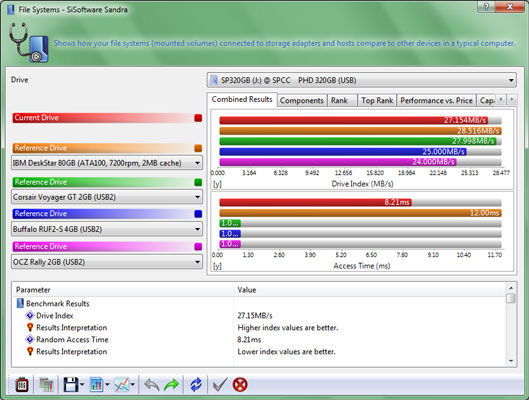
Task: Open the bar chart icon's dropdown arrow
Action: 107,384
